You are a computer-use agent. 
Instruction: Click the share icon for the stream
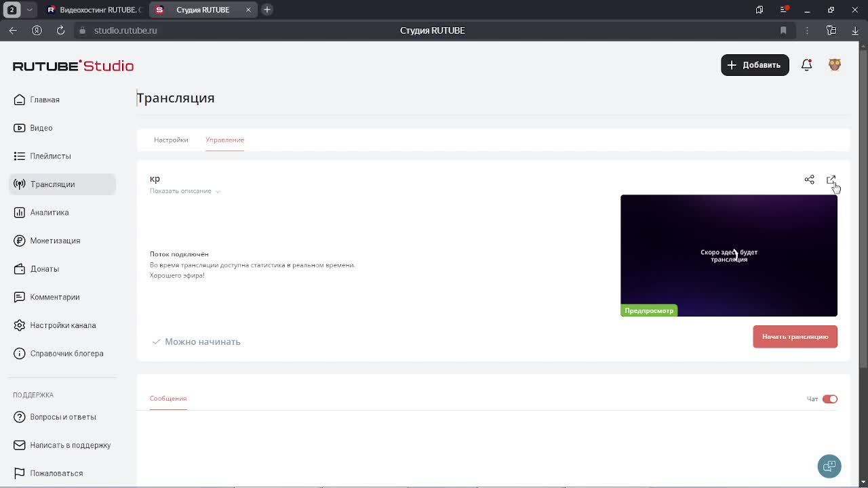point(809,180)
